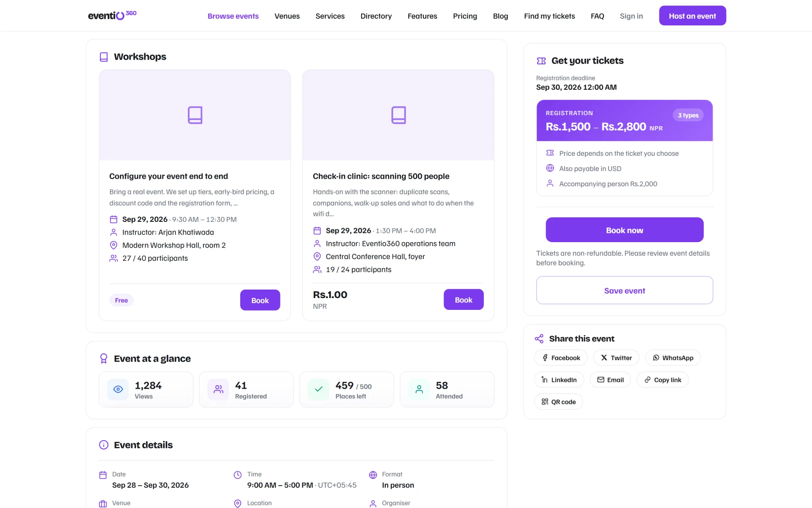Click the info icon beside Event details
The height and width of the screenshot is (508, 812).
click(x=104, y=445)
